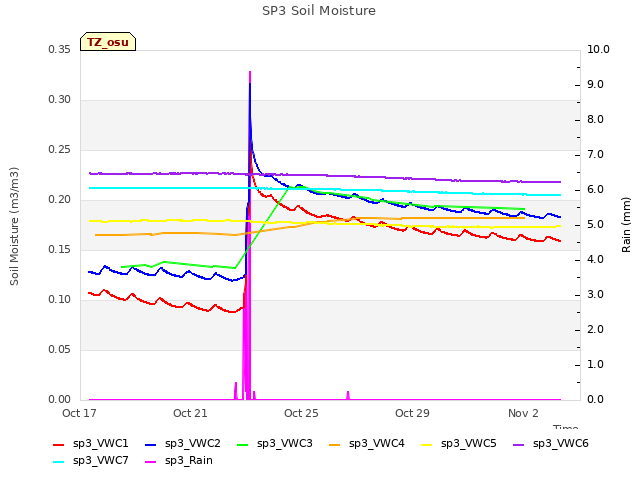Click the Nov 2 x-axis tick label
640x480 pixels.
(523, 413)
